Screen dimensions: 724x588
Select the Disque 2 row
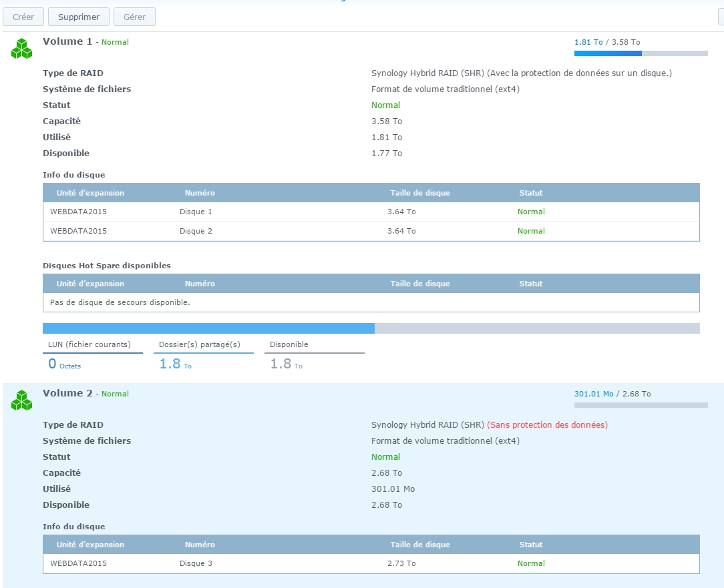click(x=371, y=231)
